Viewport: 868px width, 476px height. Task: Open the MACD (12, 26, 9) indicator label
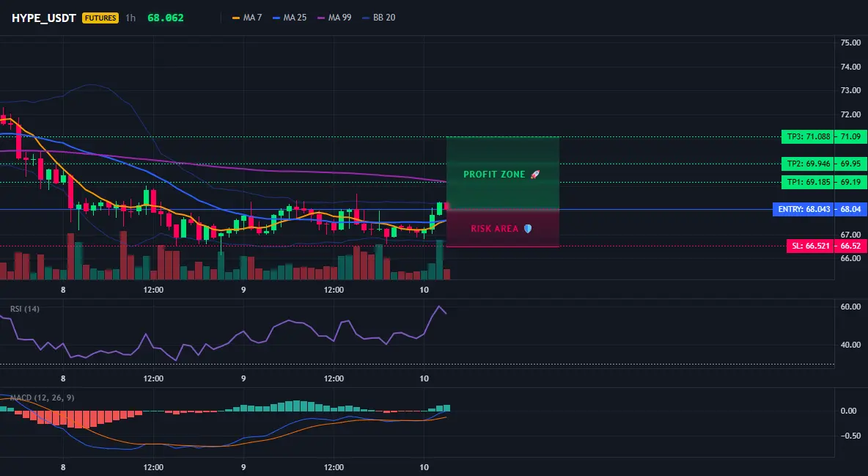point(42,398)
